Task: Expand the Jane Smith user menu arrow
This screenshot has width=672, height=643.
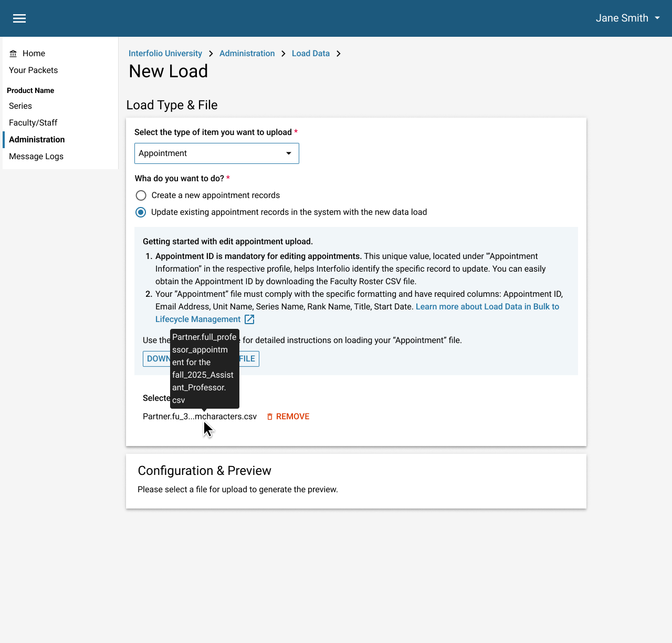Action: 657,18
